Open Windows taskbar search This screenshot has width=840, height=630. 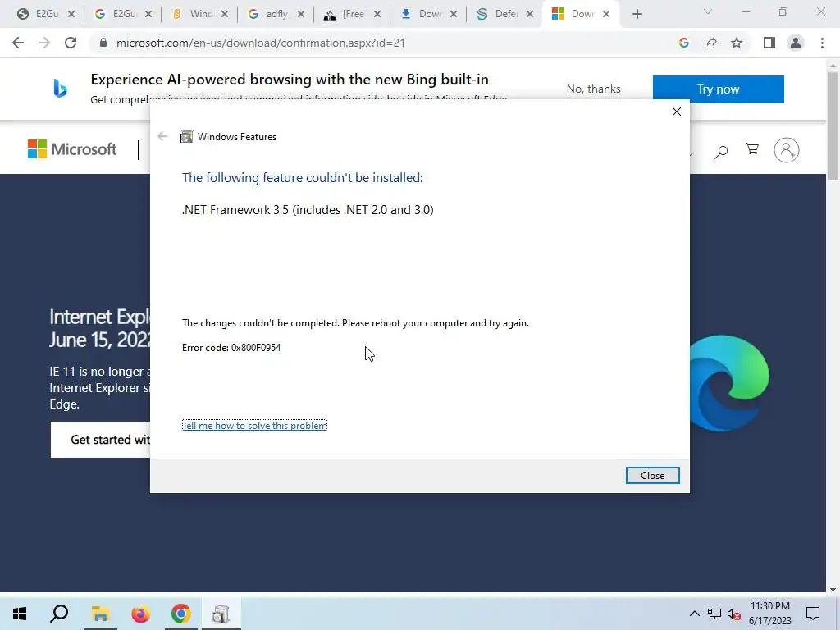pos(59,614)
